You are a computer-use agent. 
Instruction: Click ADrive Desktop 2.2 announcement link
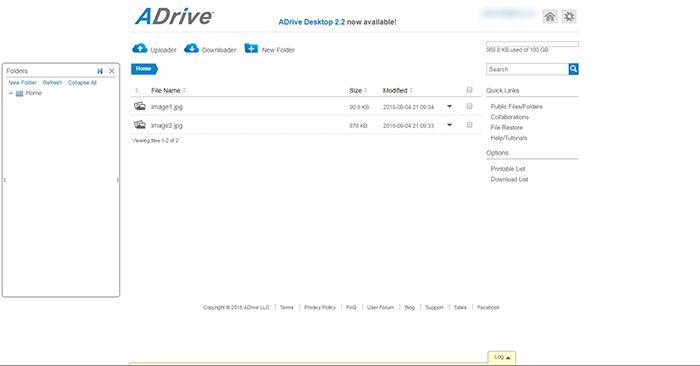[x=312, y=22]
